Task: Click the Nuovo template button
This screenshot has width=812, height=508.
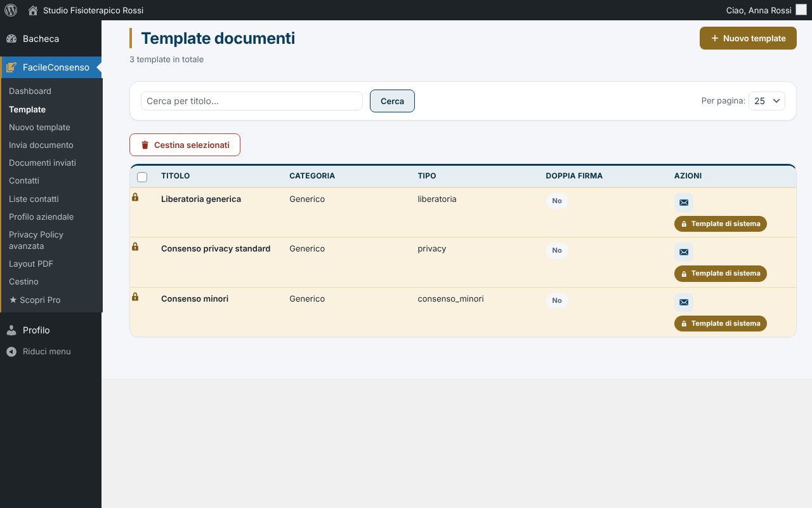Action: [748, 38]
